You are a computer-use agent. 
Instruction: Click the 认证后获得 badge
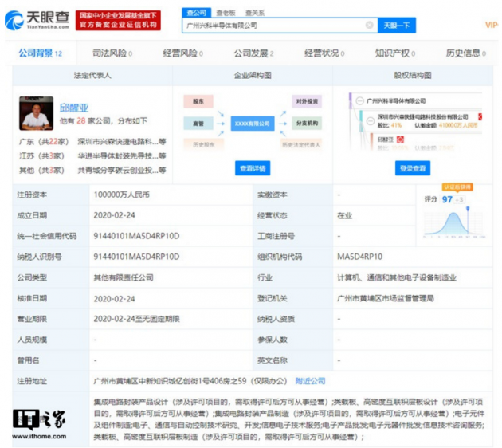(457, 187)
